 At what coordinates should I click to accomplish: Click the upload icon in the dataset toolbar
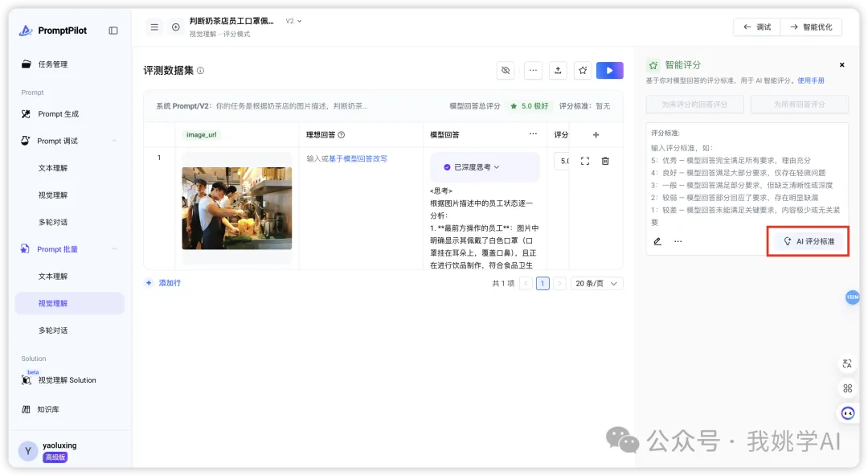pyautogui.click(x=558, y=71)
